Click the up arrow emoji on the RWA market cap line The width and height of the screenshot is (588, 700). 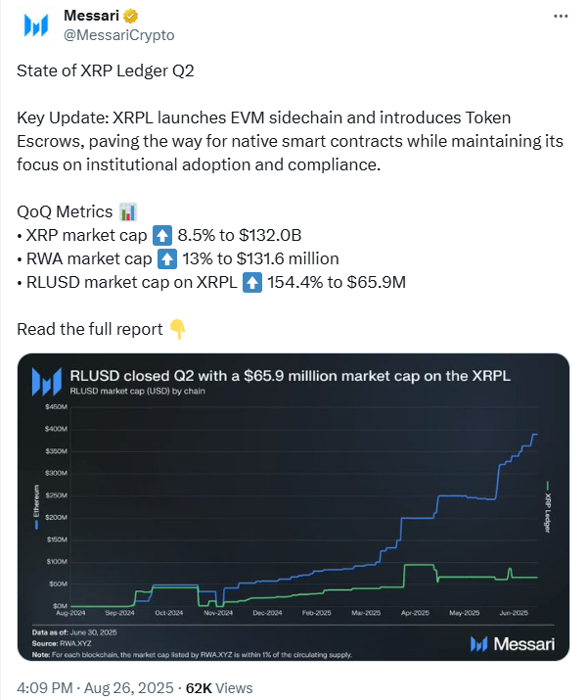click(x=165, y=259)
